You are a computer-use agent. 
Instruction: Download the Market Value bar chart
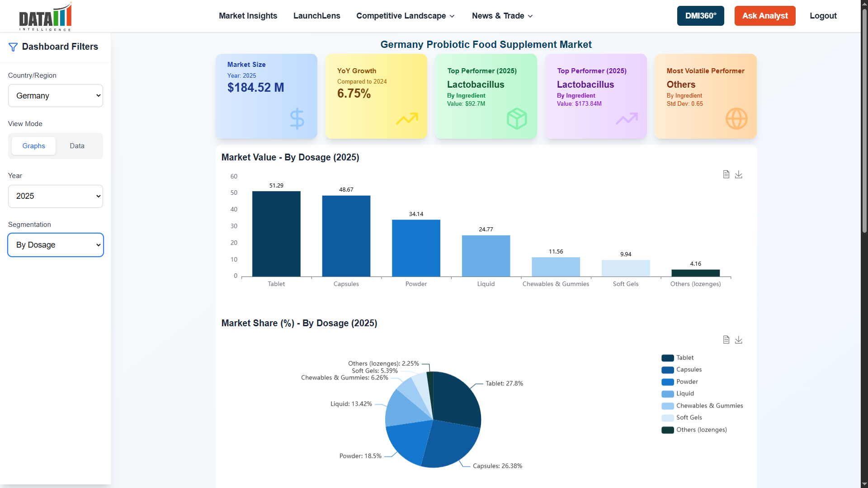click(x=739, y=174)
